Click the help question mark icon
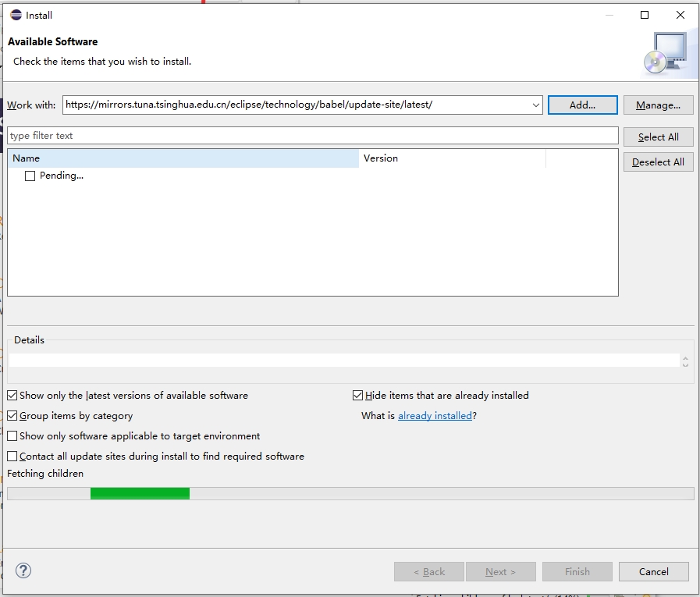 coord(23,570)
